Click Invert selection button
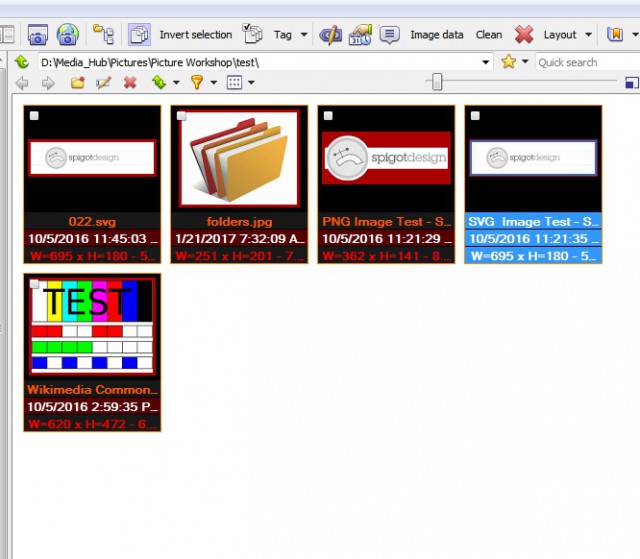 tap(196, 35)
